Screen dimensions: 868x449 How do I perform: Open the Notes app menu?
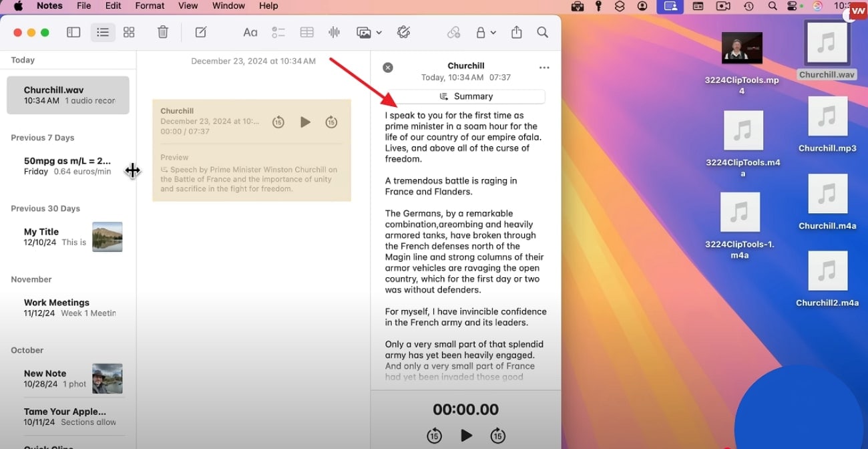coord(49,6)
